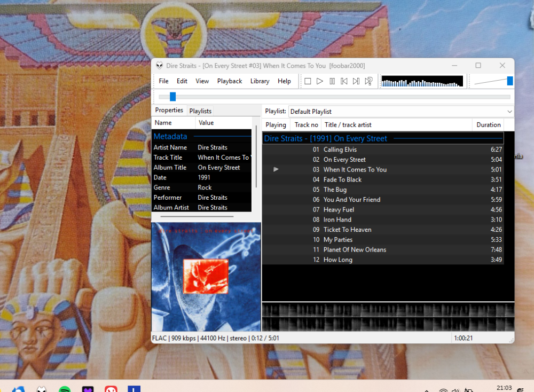Screen dimensions: 534x392
Task: Open the Library menu
Action: point(260,81)
